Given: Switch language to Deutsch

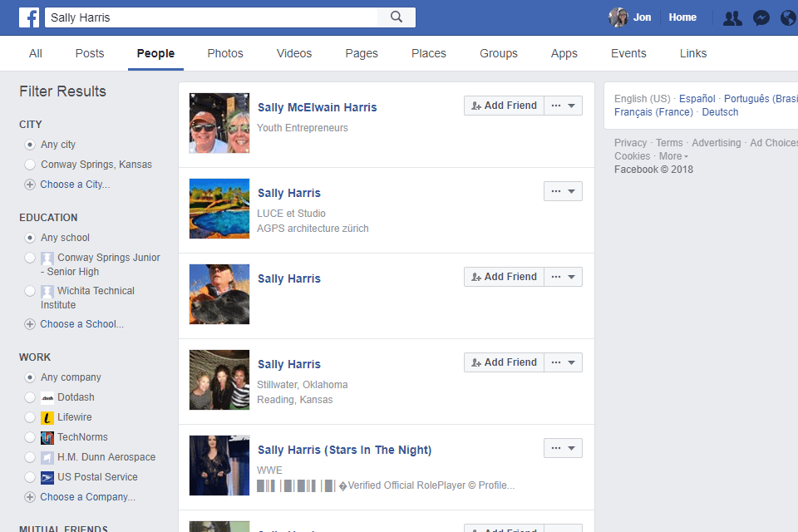Looking at the screenshot, I should (x=720, y=112).
